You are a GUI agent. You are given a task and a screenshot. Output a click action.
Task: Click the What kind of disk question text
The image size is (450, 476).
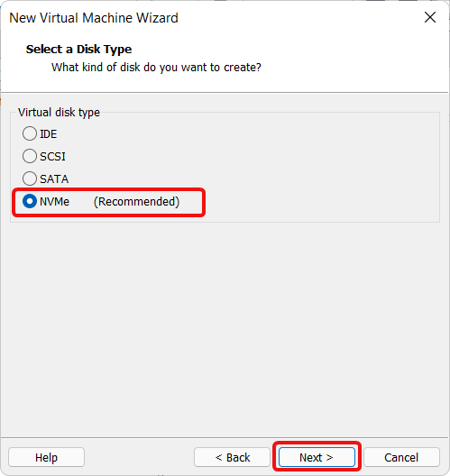coord(156,67)
